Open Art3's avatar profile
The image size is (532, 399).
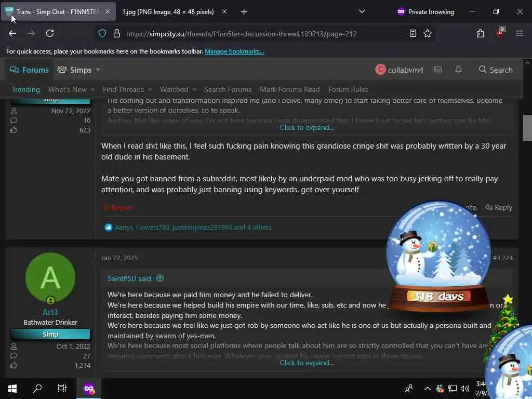tap(50, 277)
